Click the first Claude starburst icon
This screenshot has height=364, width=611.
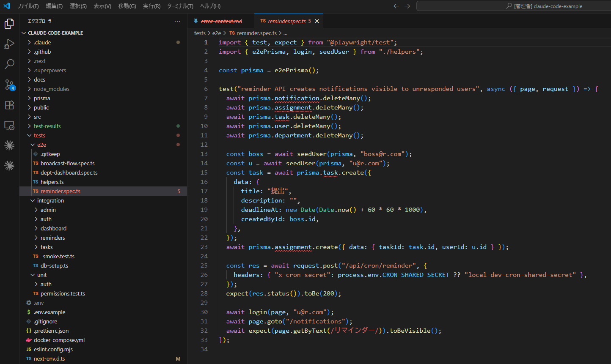pos(9,145)
